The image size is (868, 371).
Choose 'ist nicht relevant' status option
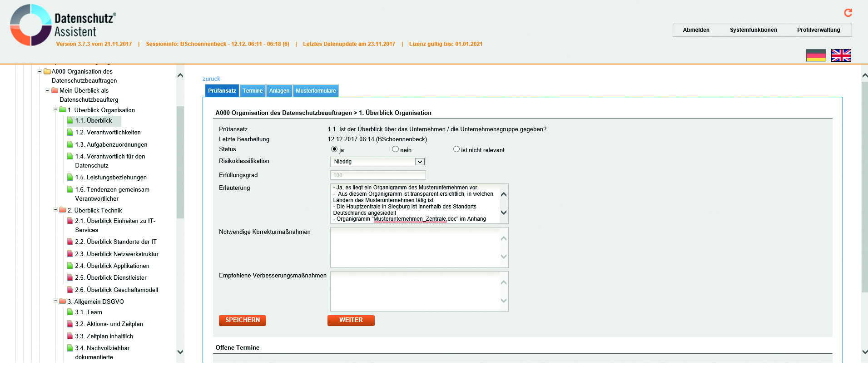click(456, 149)
